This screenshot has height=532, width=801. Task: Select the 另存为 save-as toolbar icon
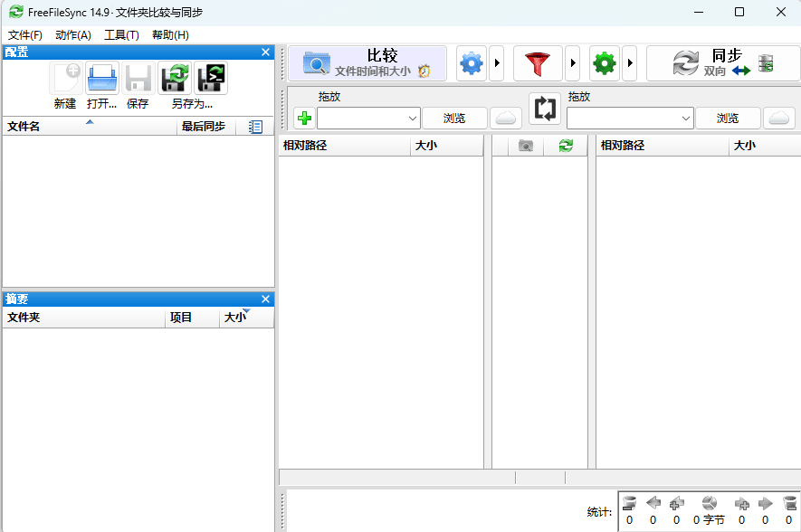coord(174,79)
